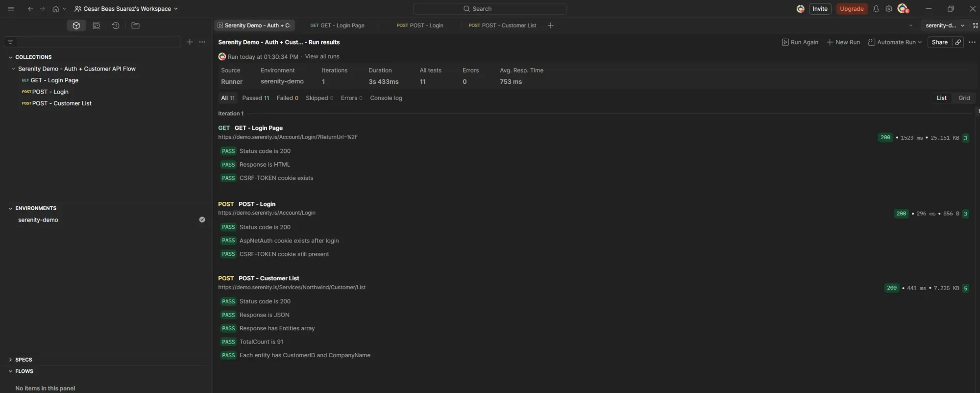Switch to Serenity Demo runner tab
The width and height of the screenshot is (980, 393).
click(x=254, y=25)
